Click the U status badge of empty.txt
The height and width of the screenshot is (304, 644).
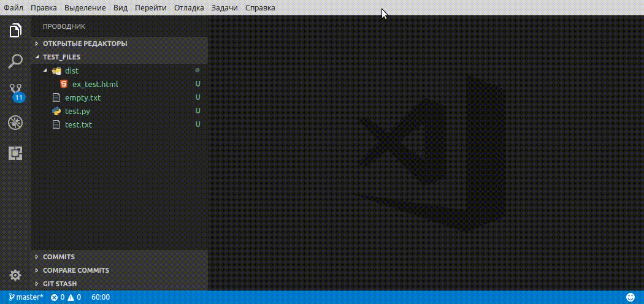pos(197,97)
